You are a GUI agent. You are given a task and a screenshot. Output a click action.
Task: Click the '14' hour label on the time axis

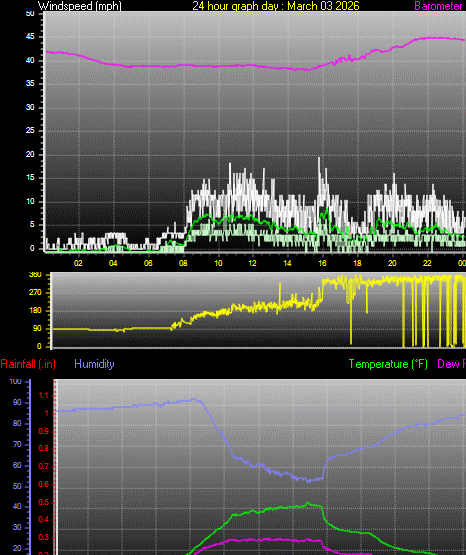[x=287, y=263]
